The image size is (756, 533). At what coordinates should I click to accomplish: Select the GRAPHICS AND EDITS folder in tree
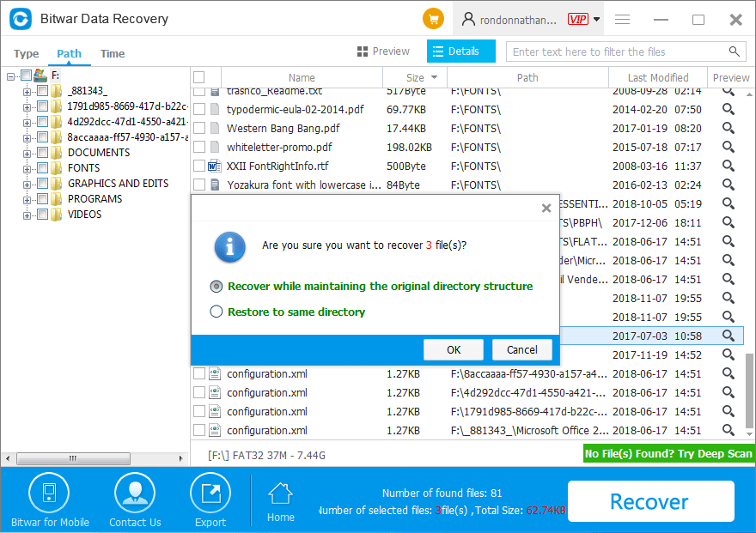pyautogui.click(x=119, y=184)
